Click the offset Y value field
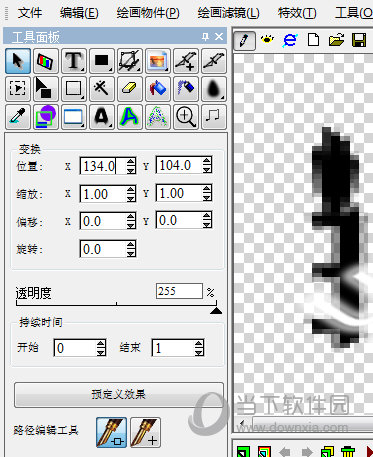 (179, 220)
